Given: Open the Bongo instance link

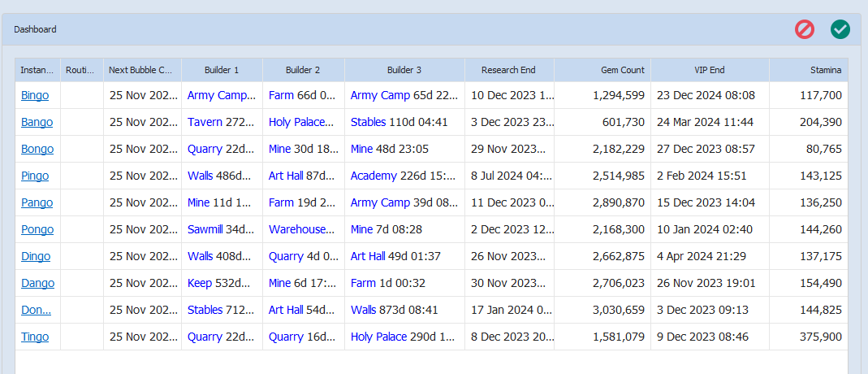Looking at the screenshot, I should (x=37, y=149).
